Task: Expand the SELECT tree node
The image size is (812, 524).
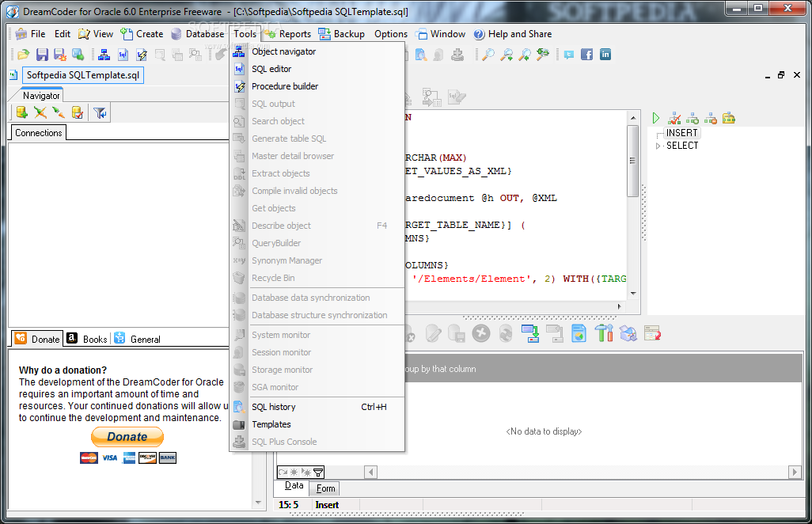Action: 658,146
